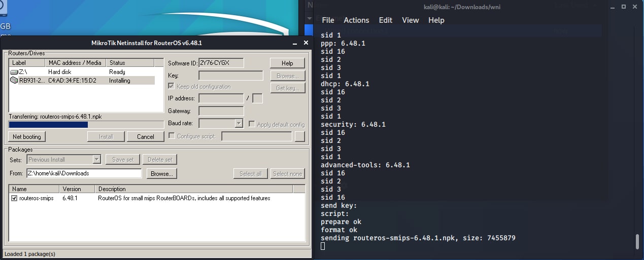This screenshot has width=644, height=260.
Task: Click 'ppp: 6.48.1' terminal line
Action: (x=343, y=43)
